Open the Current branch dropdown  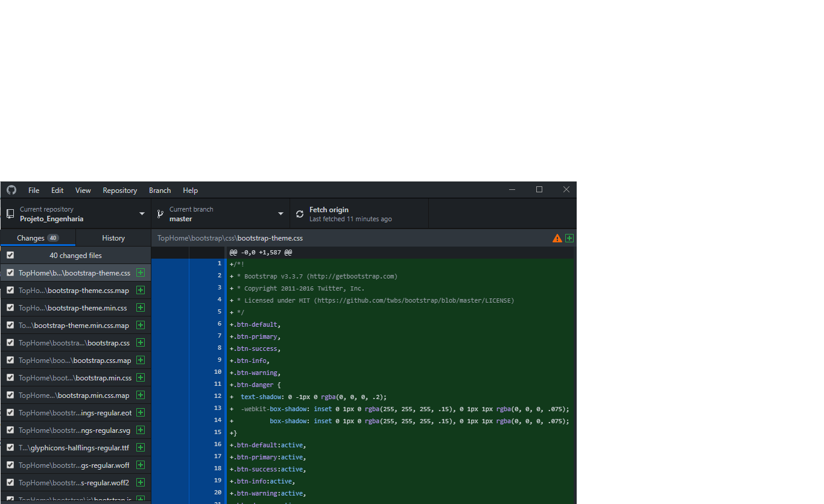pos(280,213)
